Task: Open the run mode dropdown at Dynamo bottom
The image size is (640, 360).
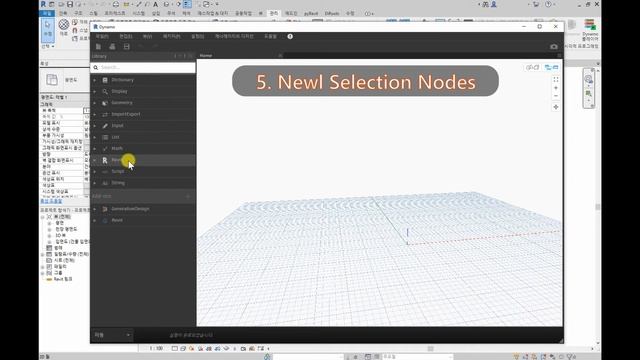Action: tap(112, 335)
